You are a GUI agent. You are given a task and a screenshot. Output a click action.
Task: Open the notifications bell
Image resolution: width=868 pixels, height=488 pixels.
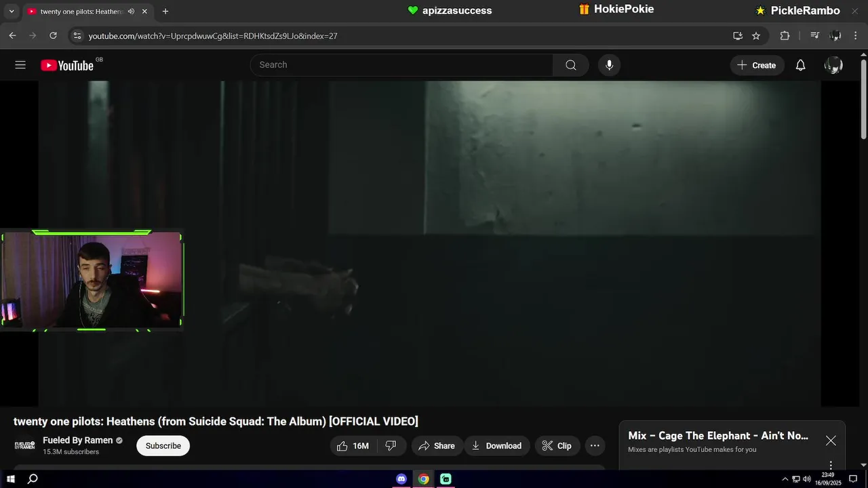pos(800,65)
